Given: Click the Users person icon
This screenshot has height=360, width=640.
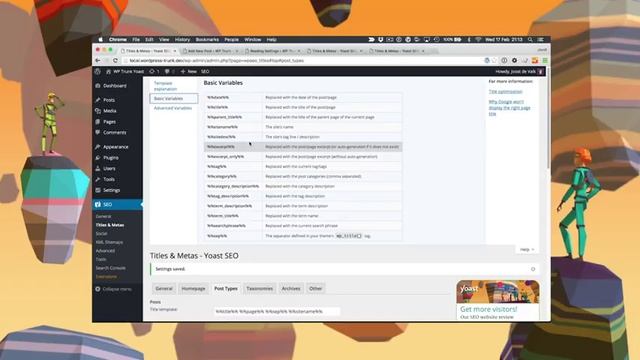Looking at the screenshot, I should [98, 168].
